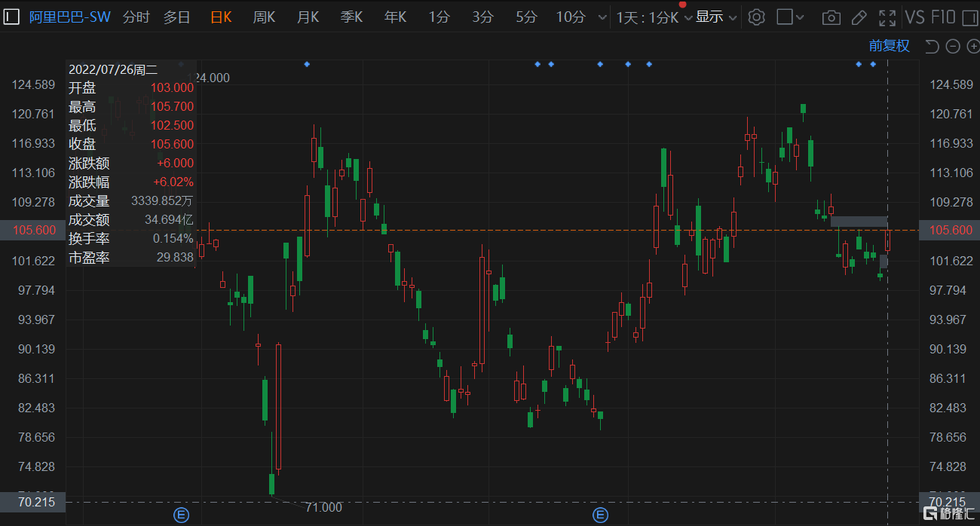Click the 成交额 value 34.694亿

point(169,220)
